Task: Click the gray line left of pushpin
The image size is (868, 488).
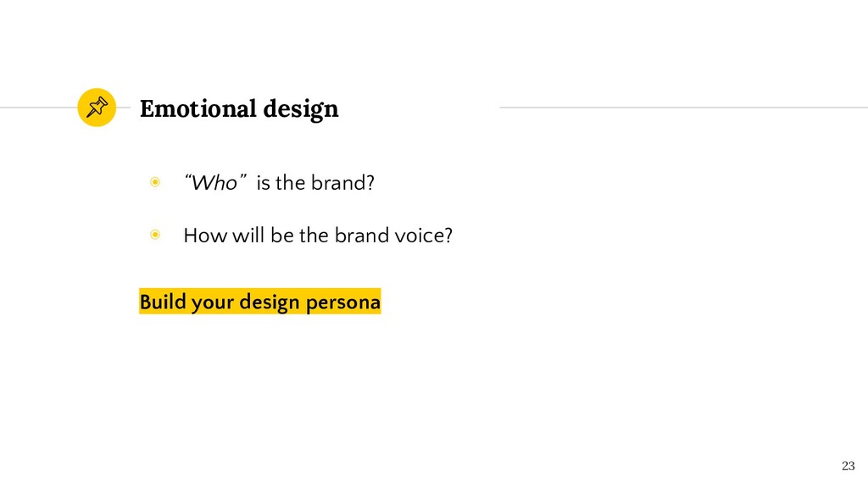Action: coord(39,108)
